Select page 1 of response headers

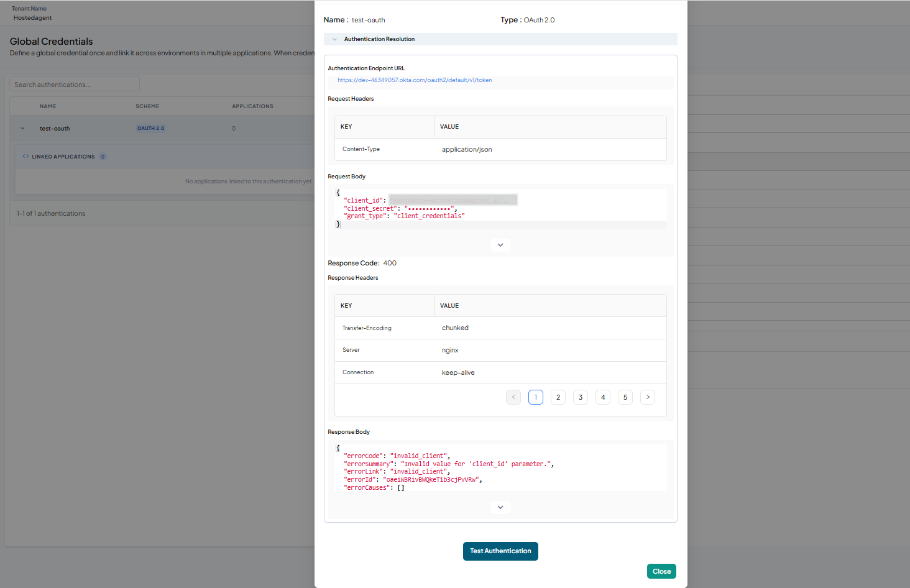(x=536, y=397)
